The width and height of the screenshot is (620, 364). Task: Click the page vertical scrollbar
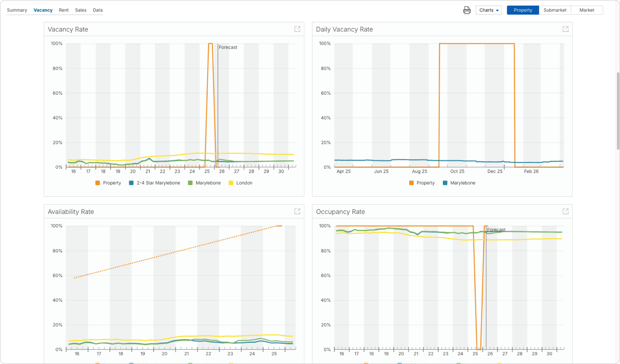(x=618, y=111)
